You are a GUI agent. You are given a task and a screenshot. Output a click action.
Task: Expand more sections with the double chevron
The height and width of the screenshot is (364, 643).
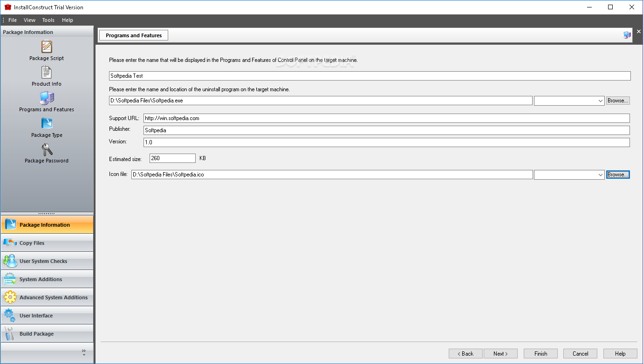(x=84, y=351)
